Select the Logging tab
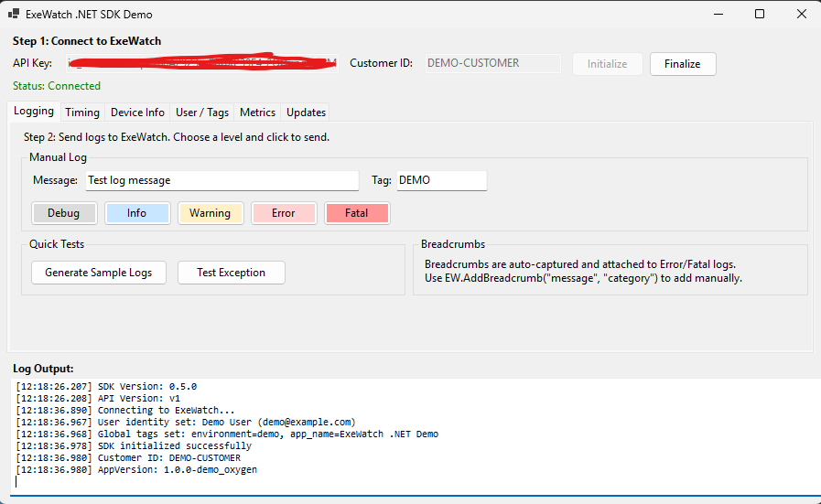 [34, 112]
